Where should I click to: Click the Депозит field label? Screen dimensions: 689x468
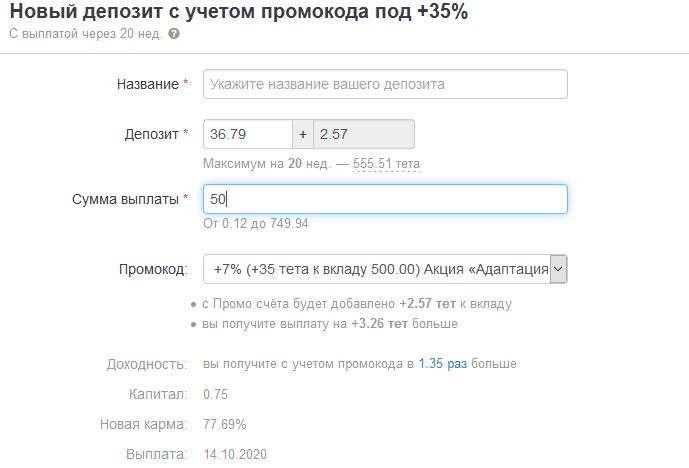[150, 134]
